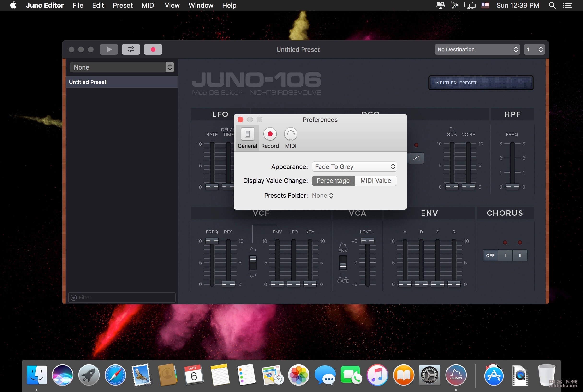This screenshot has width=583, height=392.
Task: Open the None preset bank dropdown in sidebar
Action: 121,67
